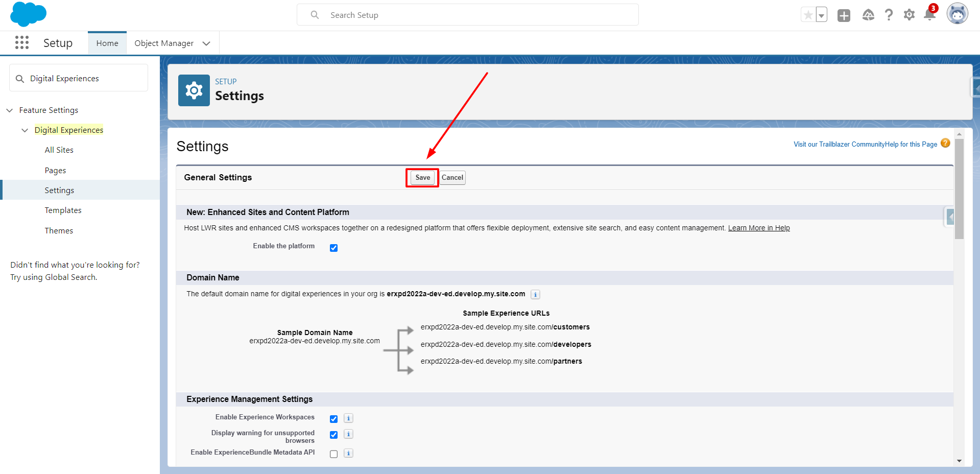Collapse the Feature Settings tree section

click(x=10, y=110)
